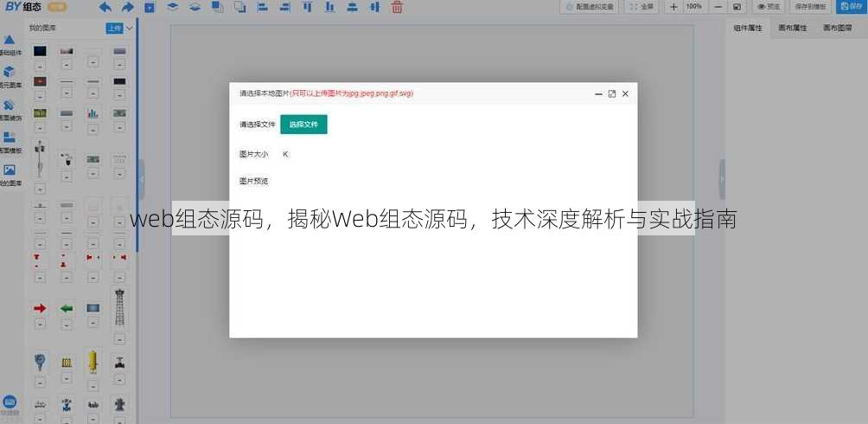Close the upload image dialog

(625, 94)
